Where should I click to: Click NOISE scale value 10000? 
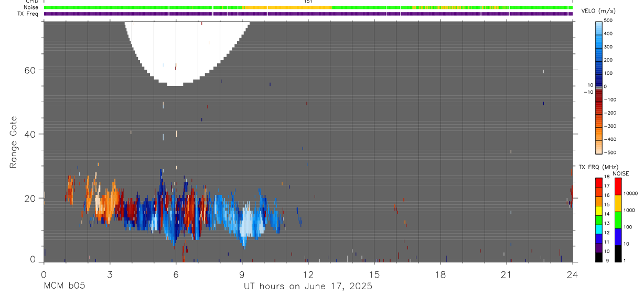(630, 193)
